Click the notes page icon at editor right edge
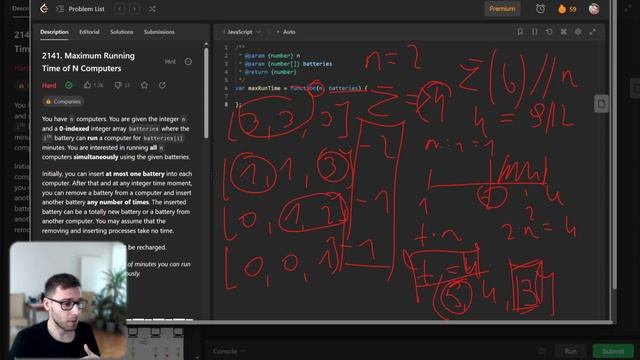Viewport: 640px width, 360px height. tap(601, 104)
